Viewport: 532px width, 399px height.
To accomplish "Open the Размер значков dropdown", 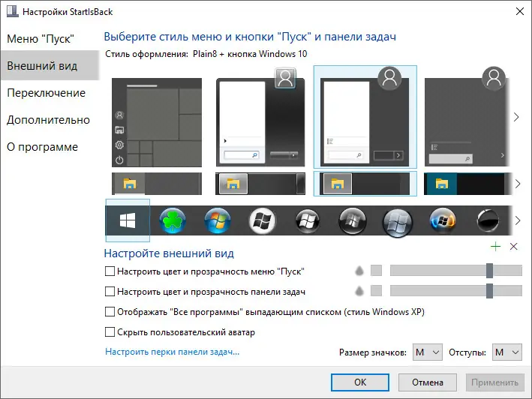I will tap(428, 352).
